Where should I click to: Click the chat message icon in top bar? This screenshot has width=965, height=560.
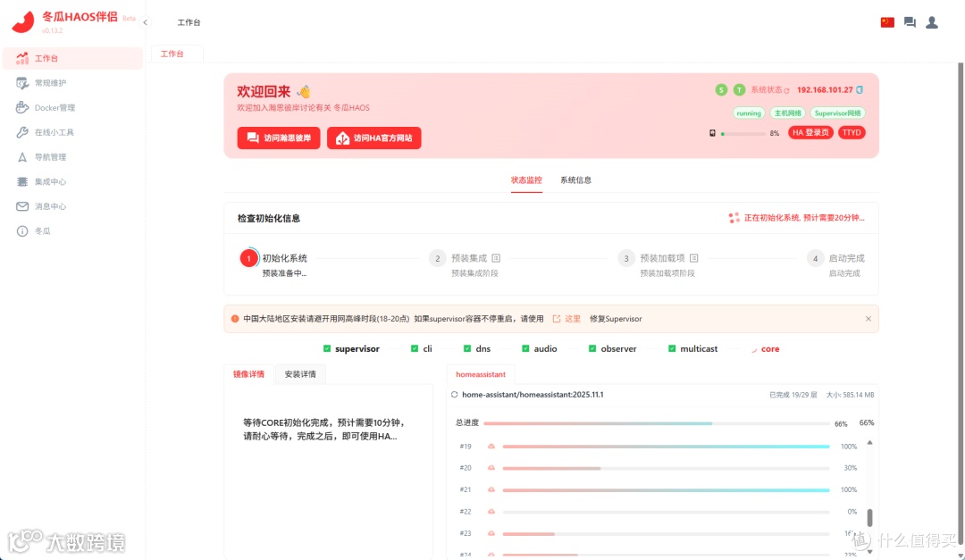point(909,21)
